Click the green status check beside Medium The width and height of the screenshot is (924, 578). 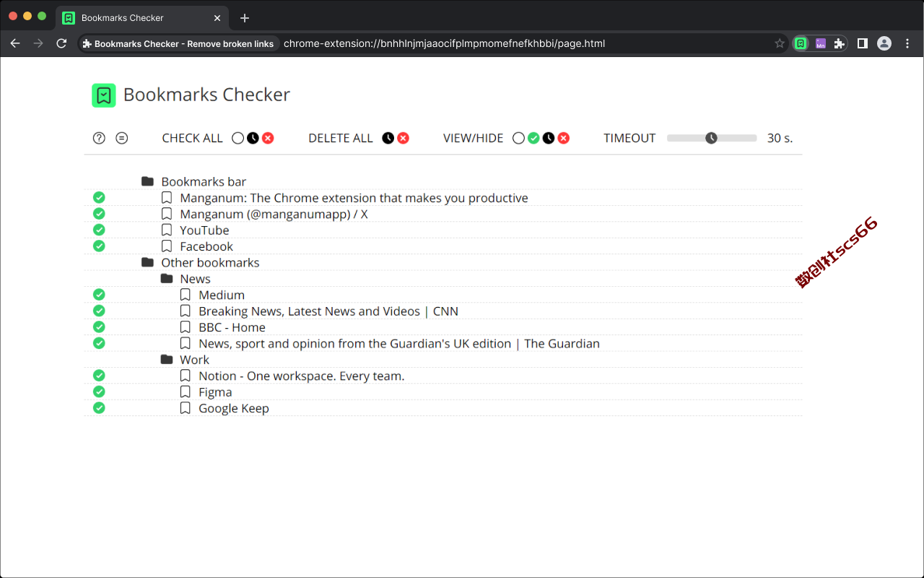(x=99, y=295)
